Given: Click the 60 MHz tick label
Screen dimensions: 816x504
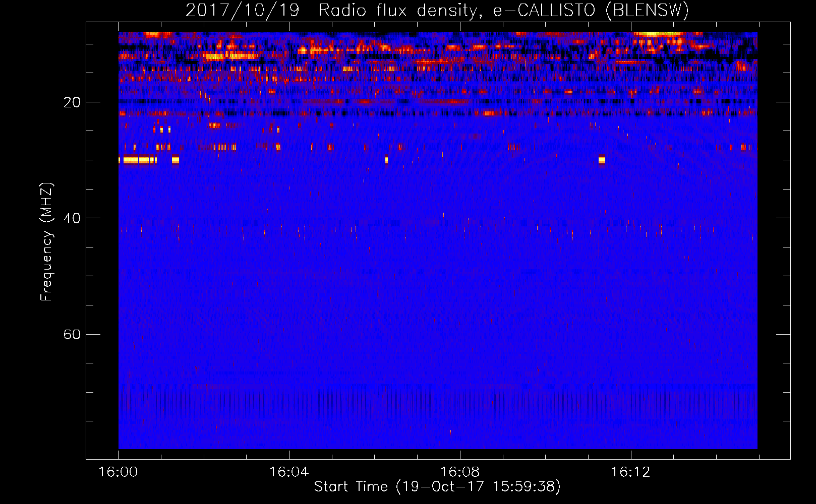Looking at the screenshot, I should (x=72, y=334).
